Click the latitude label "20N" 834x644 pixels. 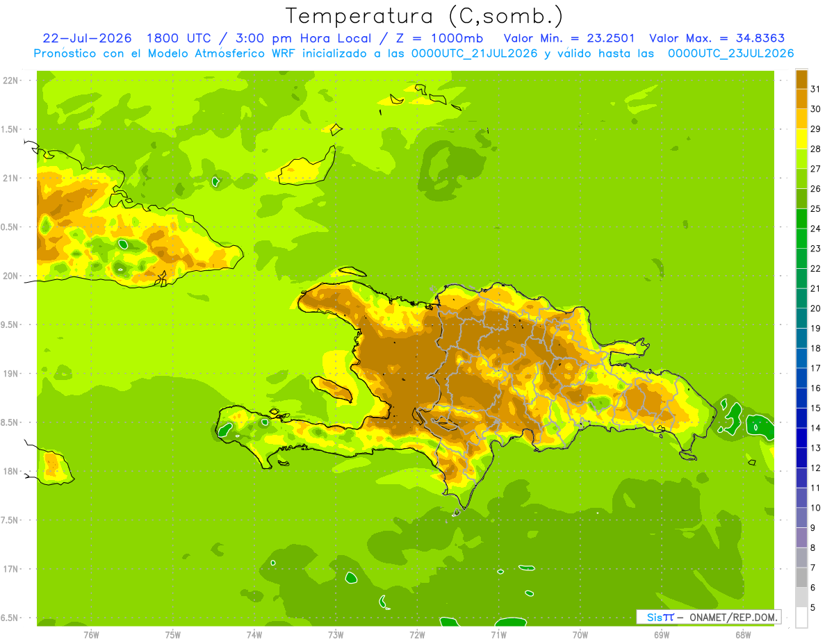[11, 276]
